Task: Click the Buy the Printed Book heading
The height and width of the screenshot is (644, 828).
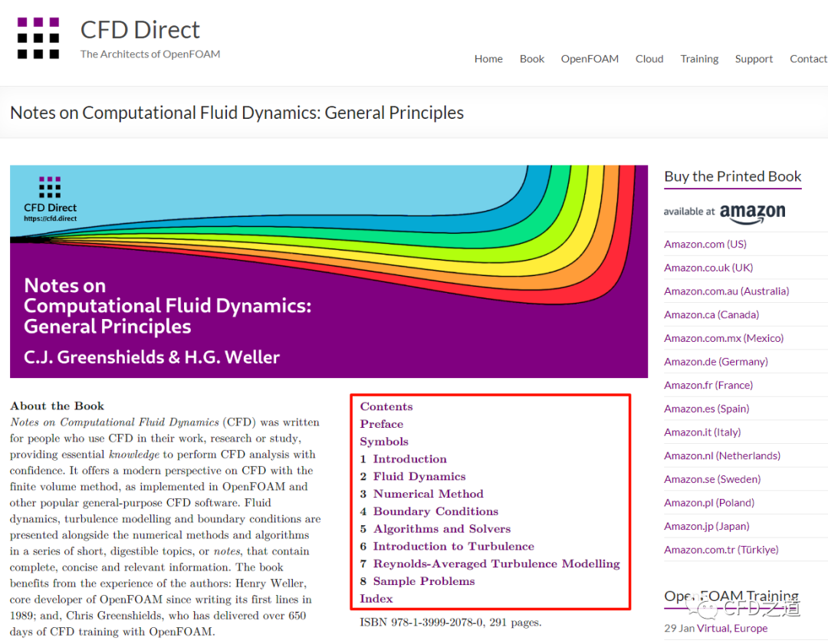Action: tap(732, 176)
